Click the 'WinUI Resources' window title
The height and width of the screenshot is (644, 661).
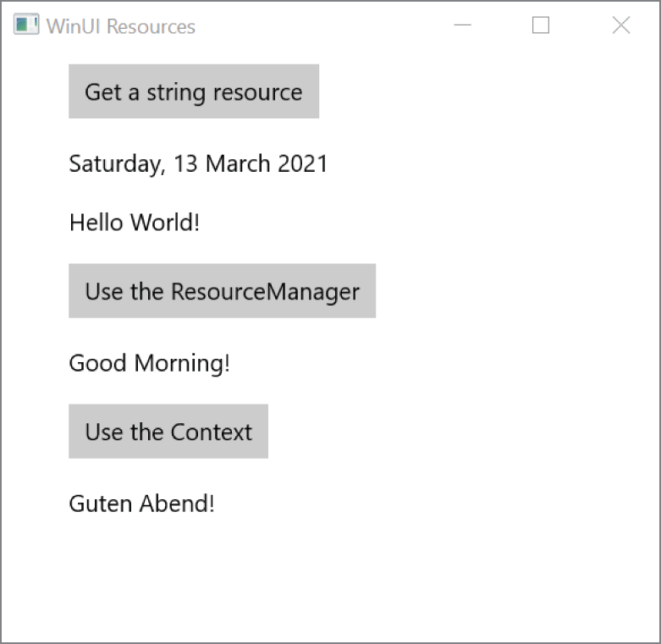(x=120, y=26)
